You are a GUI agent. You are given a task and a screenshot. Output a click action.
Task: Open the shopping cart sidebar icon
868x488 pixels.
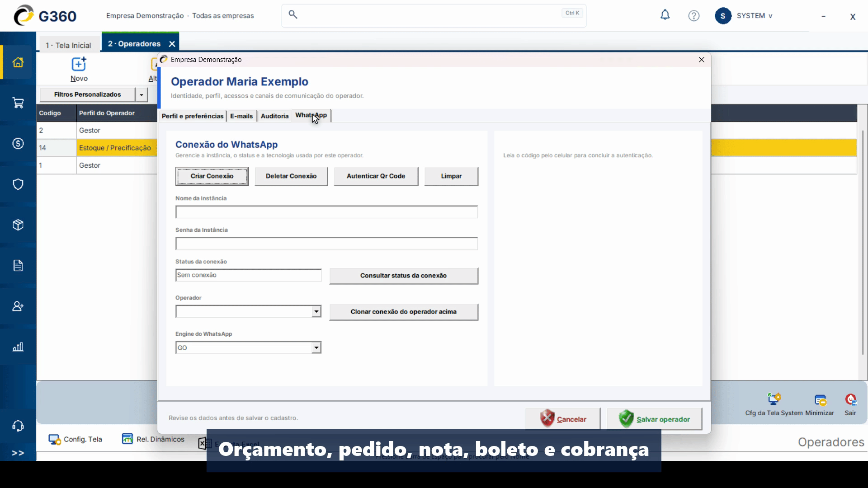click(18, 103)
